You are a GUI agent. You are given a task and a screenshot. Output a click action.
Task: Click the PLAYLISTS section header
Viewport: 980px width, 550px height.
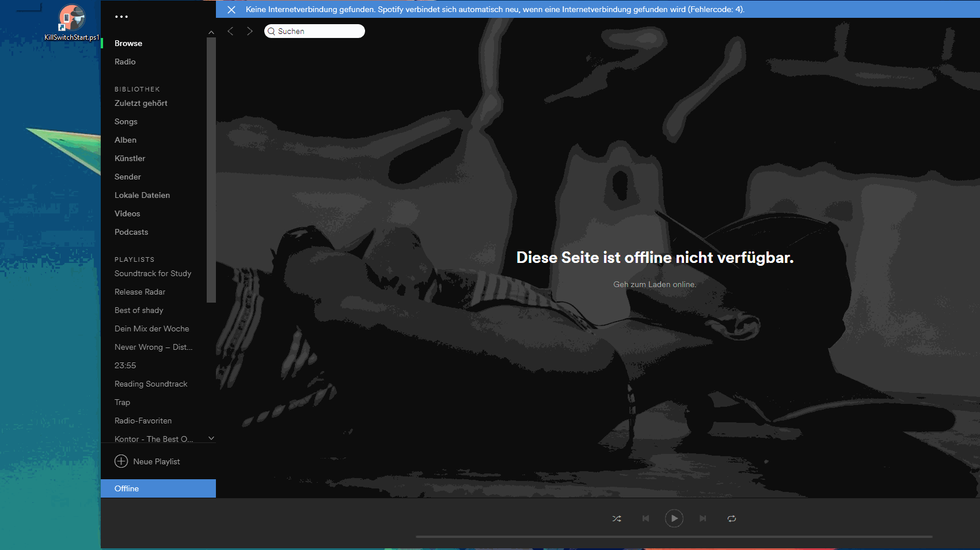pyautogui.click(x=134, y=259)
